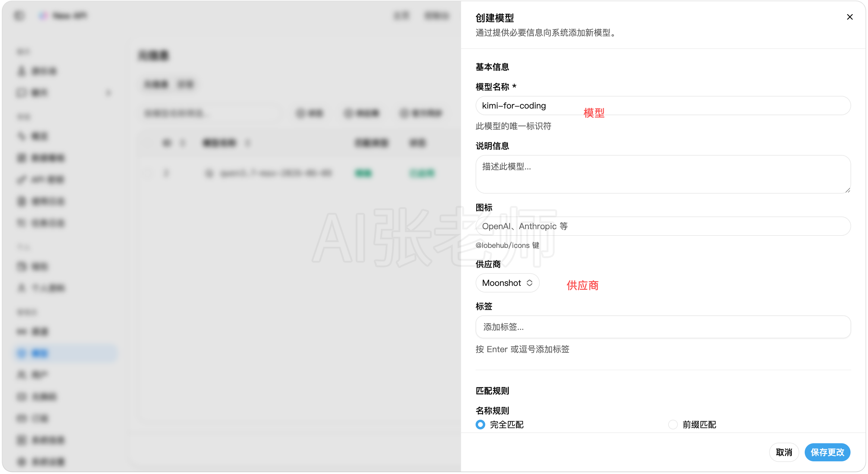868x474 pixels.
Task: Click the 此模型的唯一标识符 hint text
Action: [513, 126]
